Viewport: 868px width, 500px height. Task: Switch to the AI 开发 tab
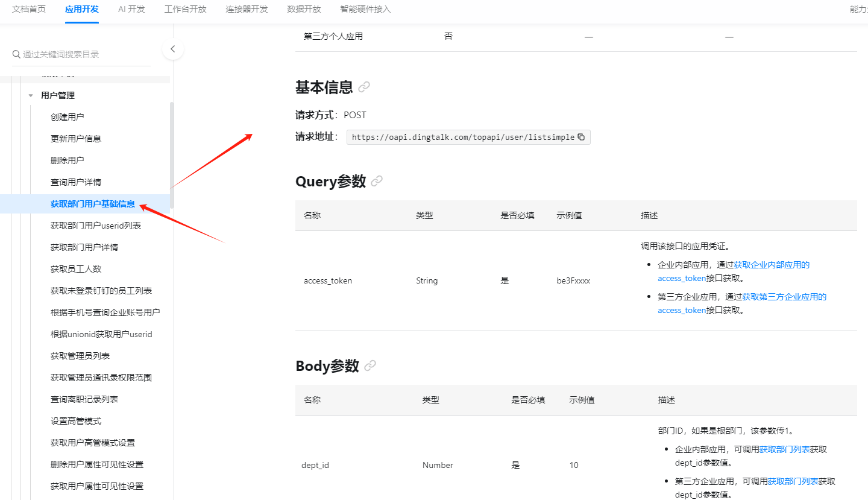coord(131,9)
